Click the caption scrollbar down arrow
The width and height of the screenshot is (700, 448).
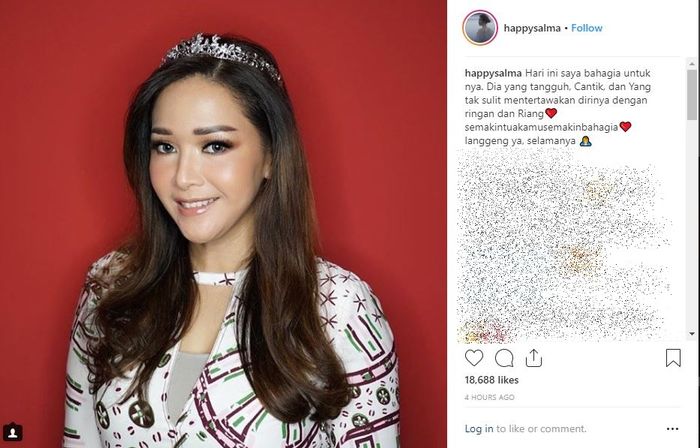pyautogui.click(x=692, y=333)
